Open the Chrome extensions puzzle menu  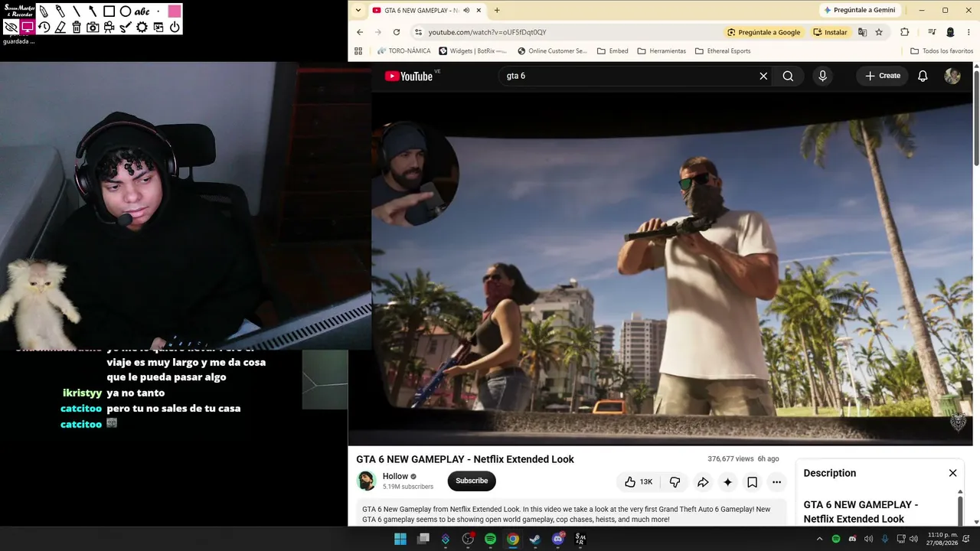point(905,32)
